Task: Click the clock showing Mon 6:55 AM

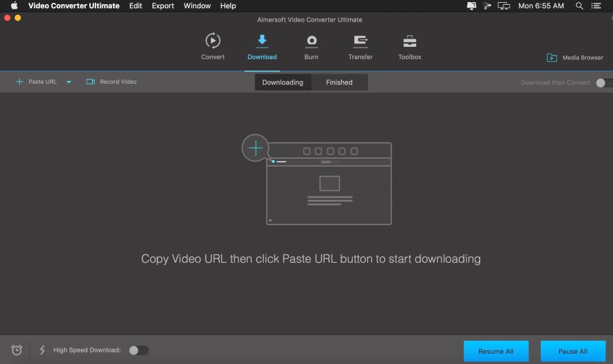Action: point(541,6)
